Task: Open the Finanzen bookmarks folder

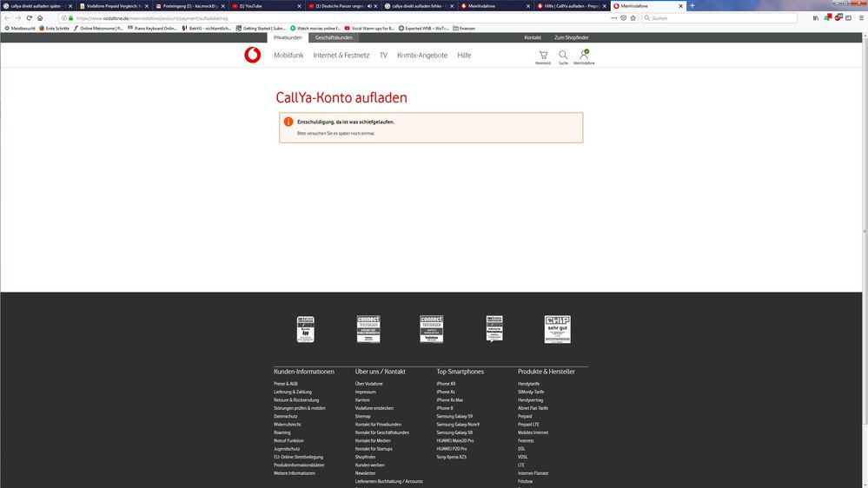Action: pyautogui.click(x=464, y=28)
